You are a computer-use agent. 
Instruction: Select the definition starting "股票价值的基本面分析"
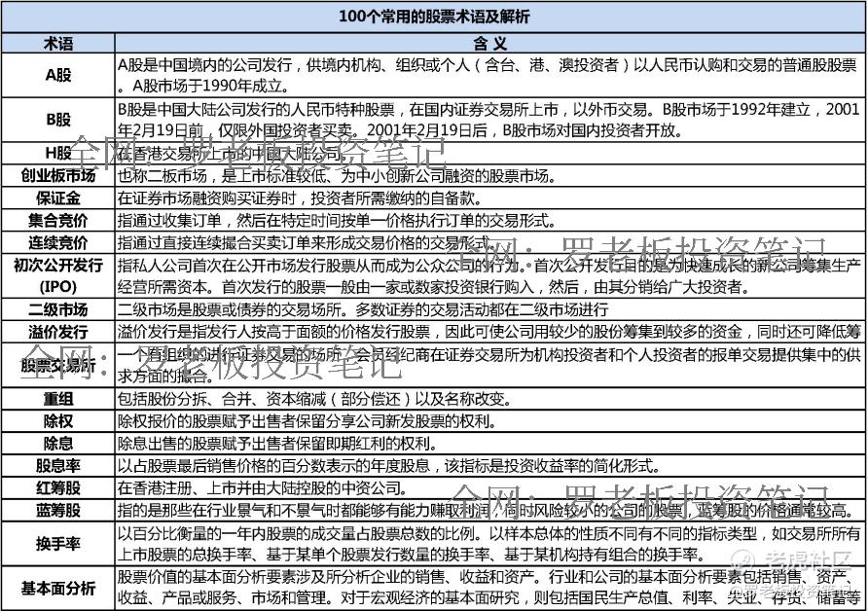[488, 588]
